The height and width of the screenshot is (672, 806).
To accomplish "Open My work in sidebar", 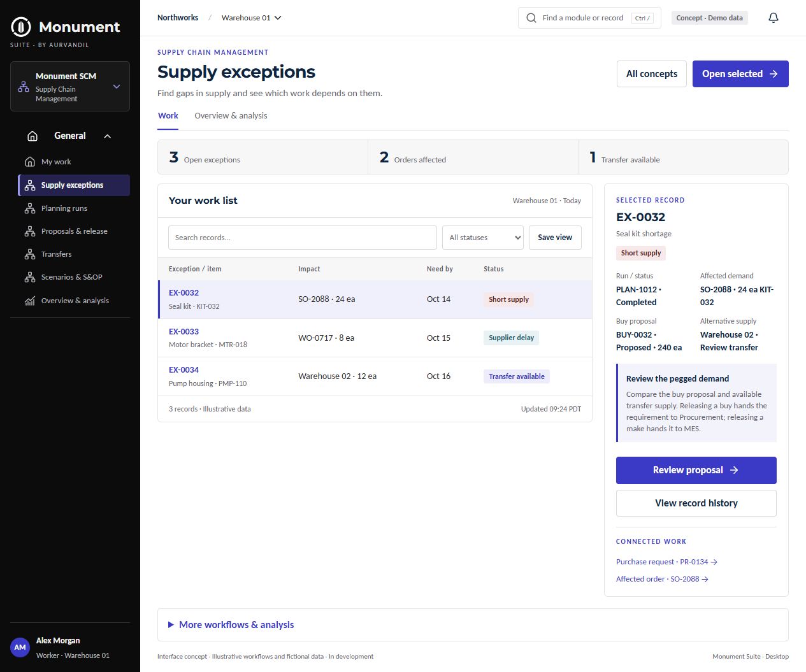I will [74, 162].
